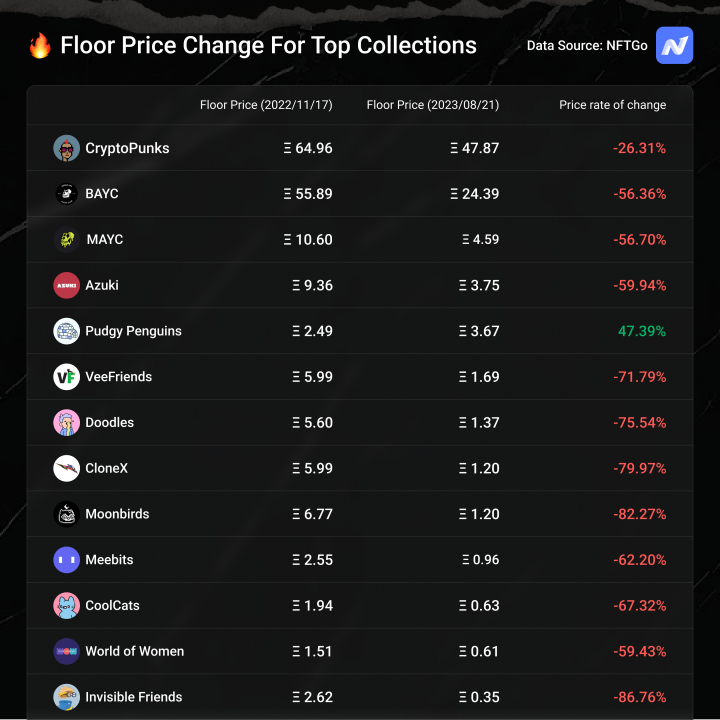Click the Data Source: NFTGo label
720x720 pixels.
coord(587,46)
